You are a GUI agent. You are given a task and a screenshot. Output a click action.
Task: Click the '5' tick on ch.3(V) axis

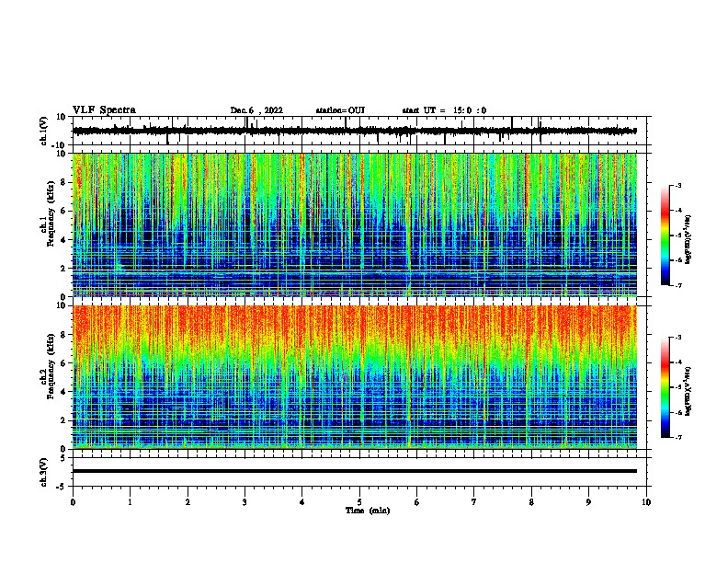point(63,458)
